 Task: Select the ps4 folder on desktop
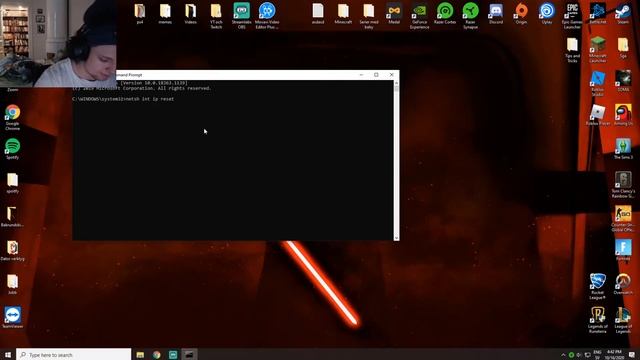[x=140, y=13]
